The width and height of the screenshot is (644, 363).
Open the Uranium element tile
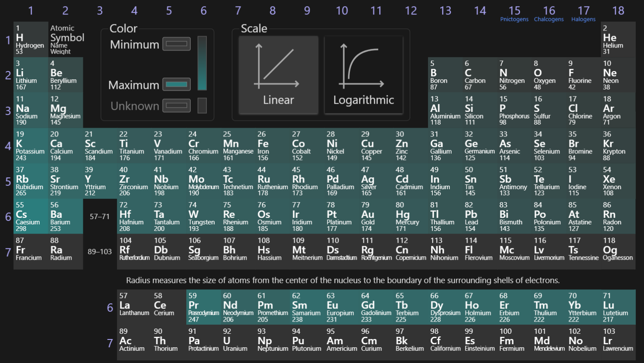(238, 343)
